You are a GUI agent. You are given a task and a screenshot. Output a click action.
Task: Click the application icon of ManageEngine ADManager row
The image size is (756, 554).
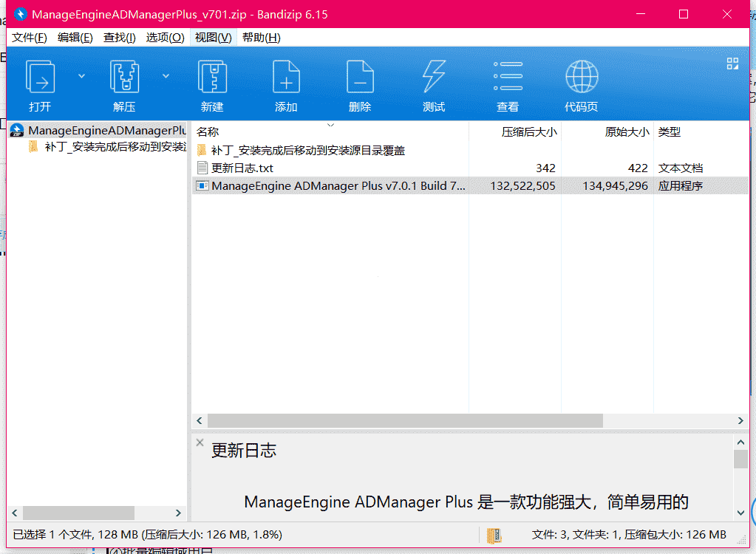[x=202, y=185]
